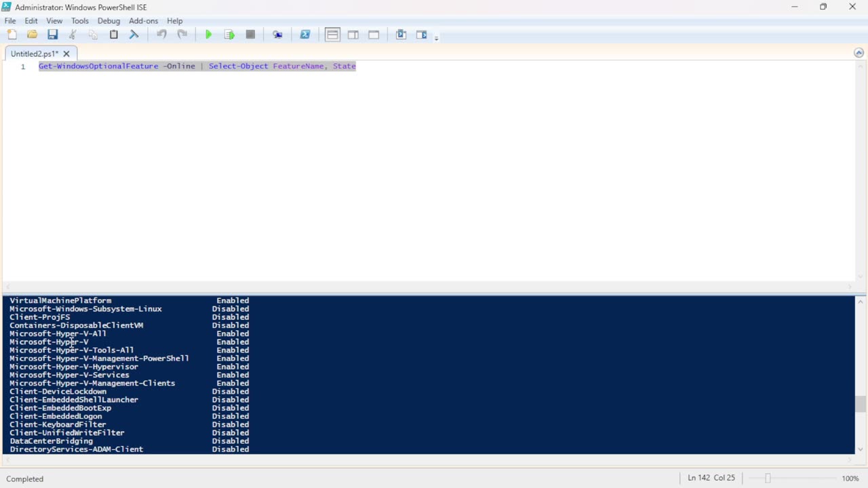Viewport: 868px width, 488px height.
Task: Click the New script icon
Action: (x=12, y=35)
